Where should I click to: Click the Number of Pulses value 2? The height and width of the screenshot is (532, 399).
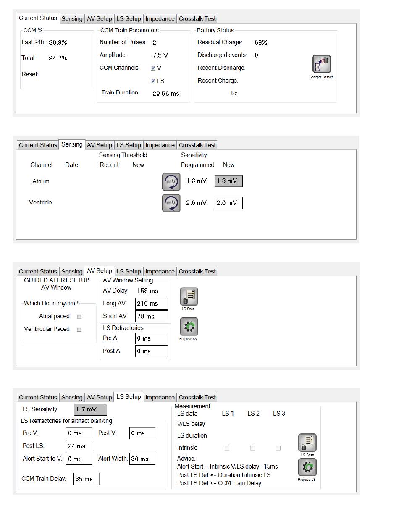click(x=154, y=42)
